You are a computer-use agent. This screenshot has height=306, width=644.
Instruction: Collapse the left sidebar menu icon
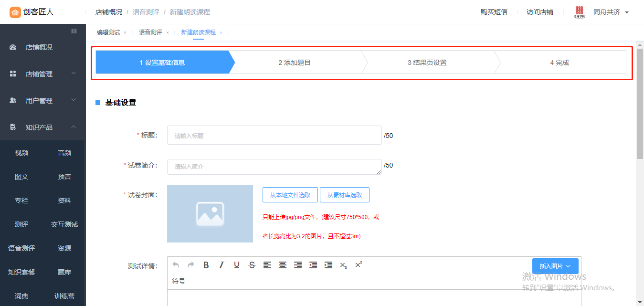[x=74, y=31]
